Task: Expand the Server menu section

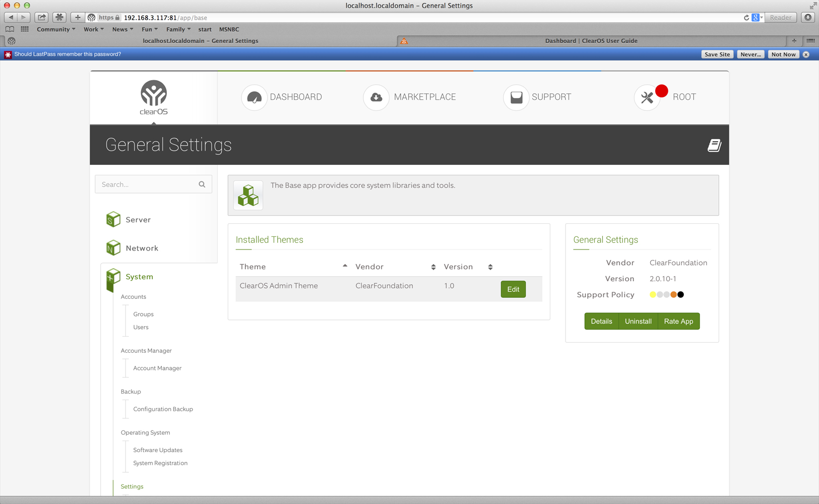Action: coord(138,220)
